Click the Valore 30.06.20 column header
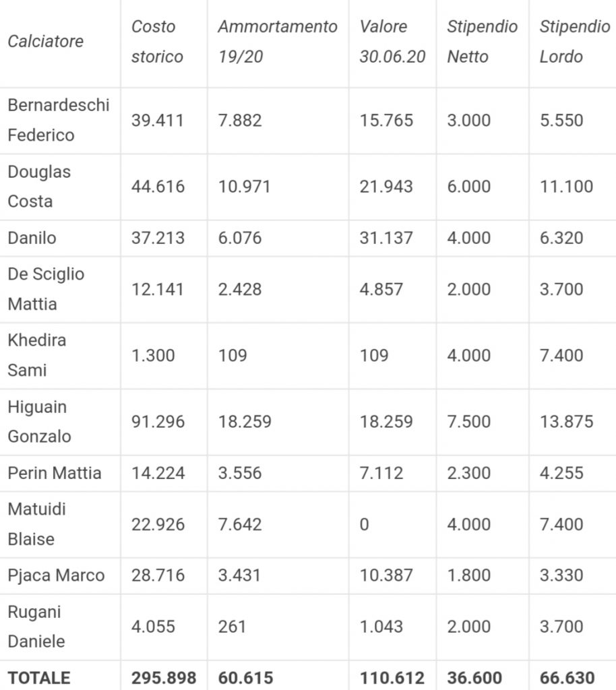Viewport: 616px width, 690px height. 392,42
